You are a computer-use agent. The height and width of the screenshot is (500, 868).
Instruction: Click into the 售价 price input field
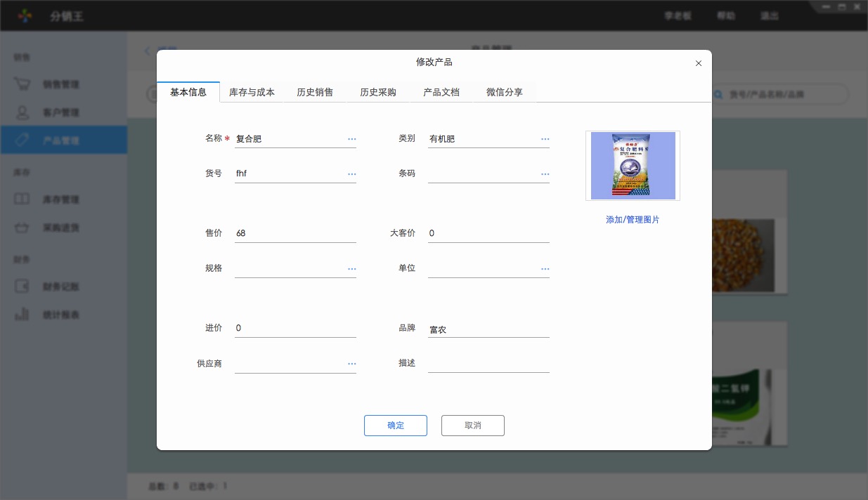(295, 233)
